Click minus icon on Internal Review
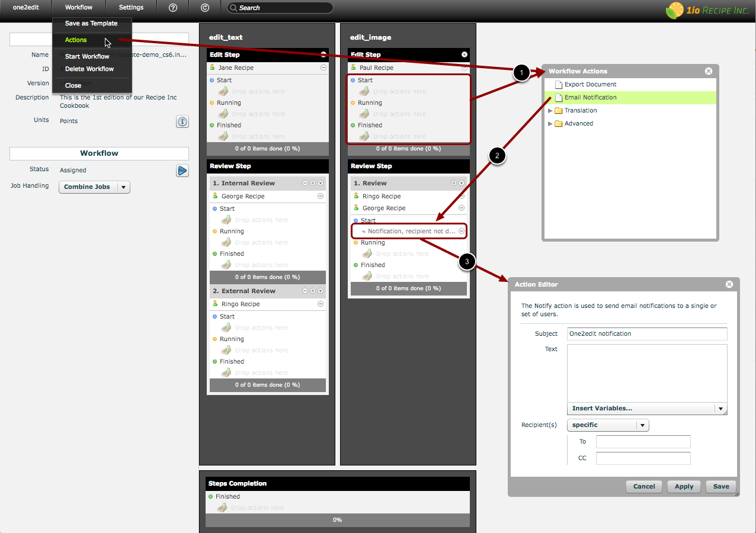Image resolution: width=756 pixels, height=533 pixels. click(x=305, y=184)
